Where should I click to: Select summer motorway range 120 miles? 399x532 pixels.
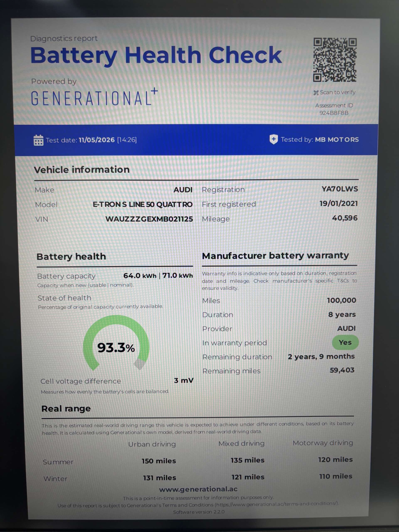click(x=335, y=460)
